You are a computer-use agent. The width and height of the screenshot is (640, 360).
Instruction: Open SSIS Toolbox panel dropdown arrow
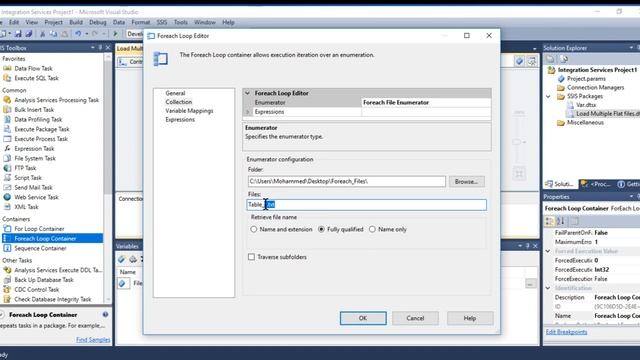pyautogui.click(x=93, y=48)
